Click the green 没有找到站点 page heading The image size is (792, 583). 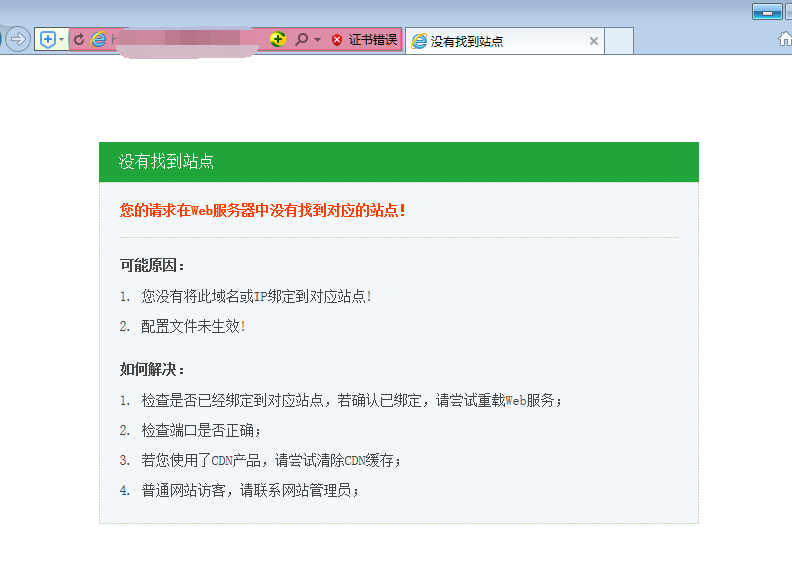(166, 162)
